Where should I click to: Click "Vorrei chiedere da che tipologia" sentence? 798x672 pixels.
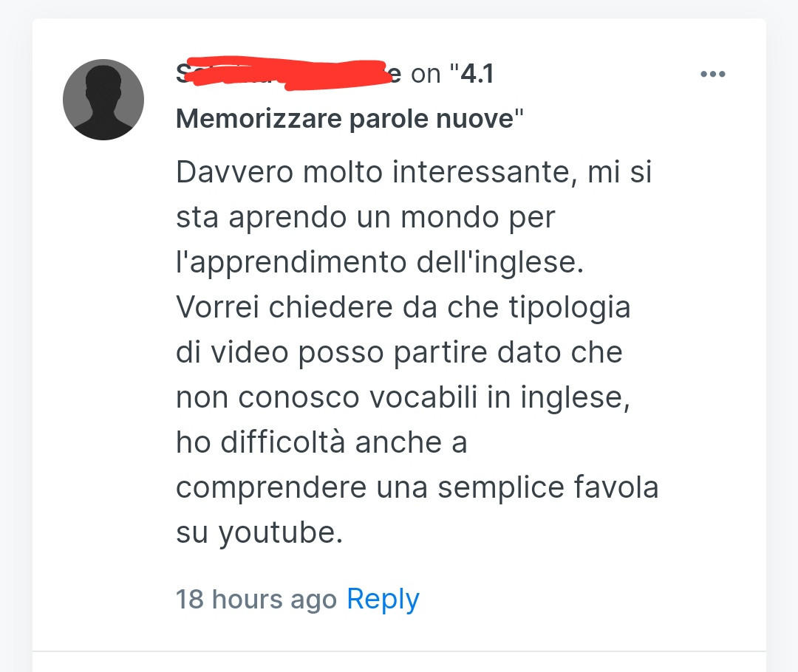pos(403,308)
